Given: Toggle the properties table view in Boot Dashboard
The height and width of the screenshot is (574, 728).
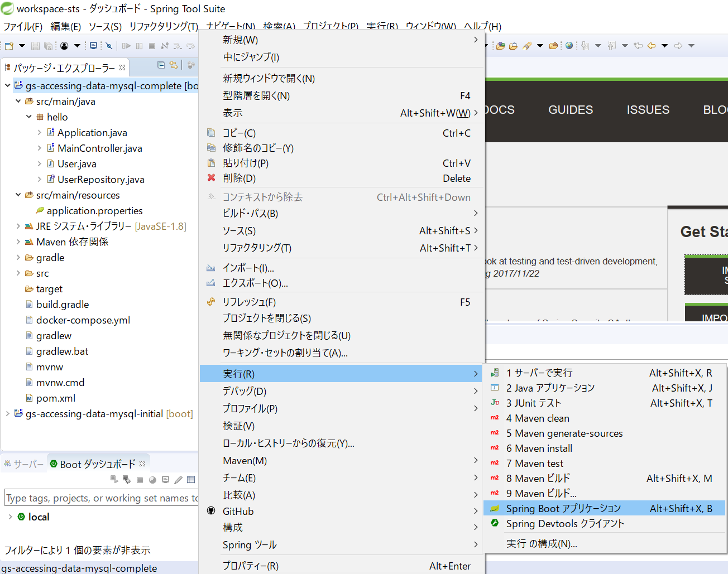Looking at the screenshot, I should (191, 480).
